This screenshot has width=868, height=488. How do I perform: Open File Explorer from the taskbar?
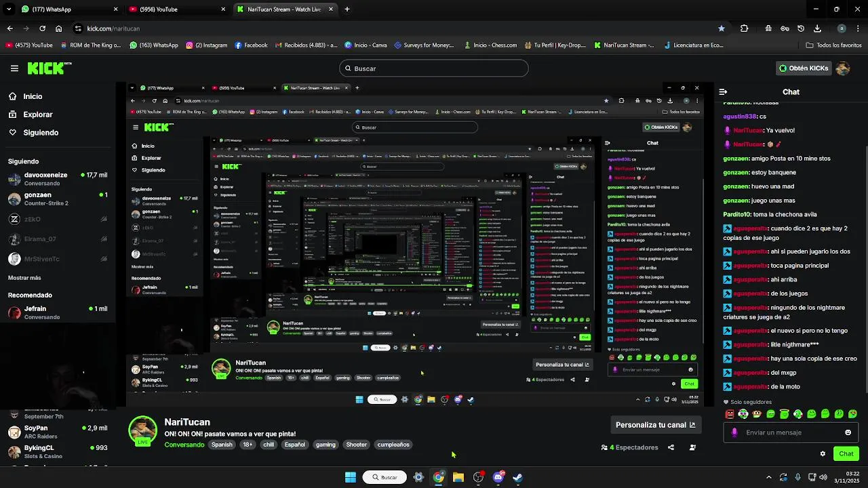click(458, 477)
